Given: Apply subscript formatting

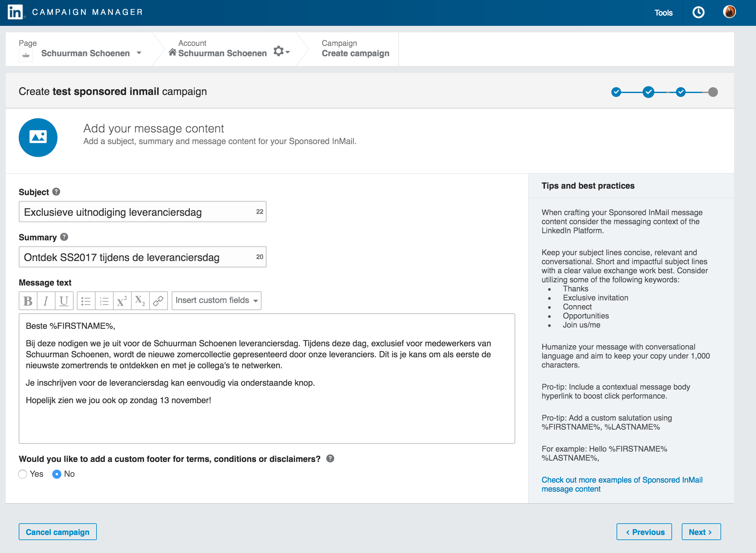Looking at the screenshot, I should click(140, 301).
